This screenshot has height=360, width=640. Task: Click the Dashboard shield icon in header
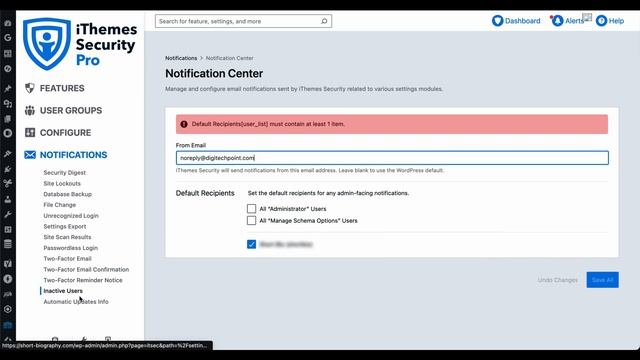click(x=497, y=20)
